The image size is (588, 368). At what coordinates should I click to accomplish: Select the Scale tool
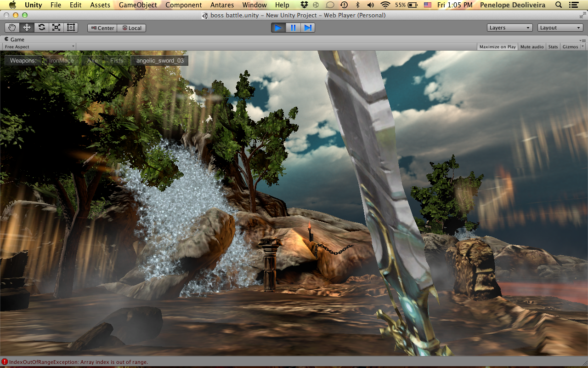57,28
